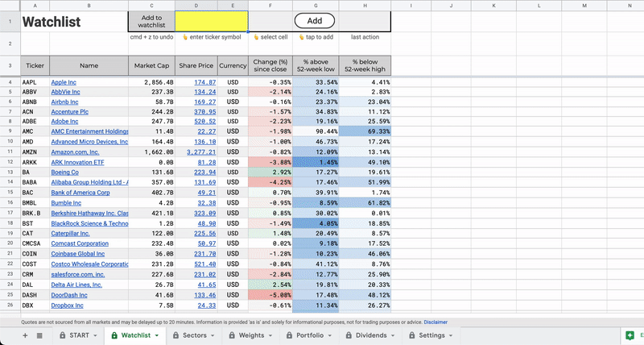Open the Caterpillar Inc. link
The image size is (644, 345).
click(70, 234)
